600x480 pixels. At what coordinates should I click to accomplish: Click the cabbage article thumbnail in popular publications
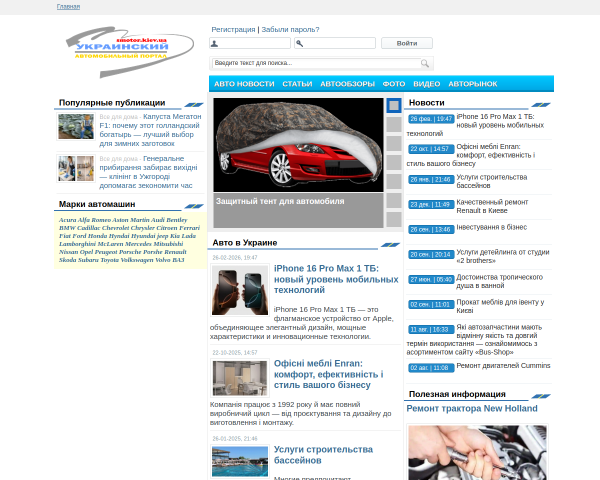click(x=76, y=127)
